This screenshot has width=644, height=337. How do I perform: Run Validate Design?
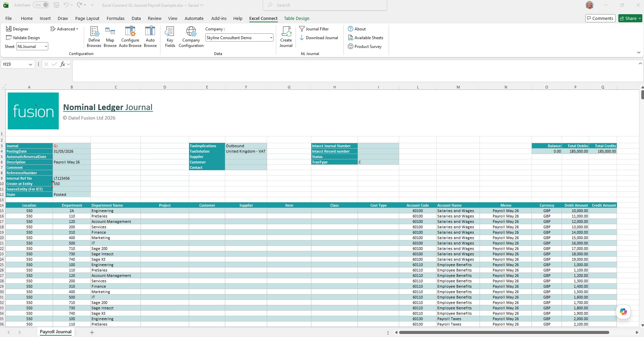click(23, 38)
